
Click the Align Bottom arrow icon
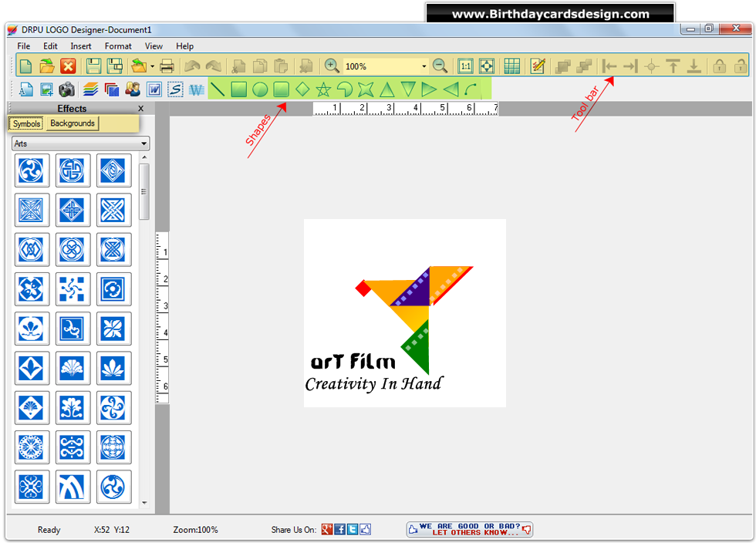click(x=694, y=66)
